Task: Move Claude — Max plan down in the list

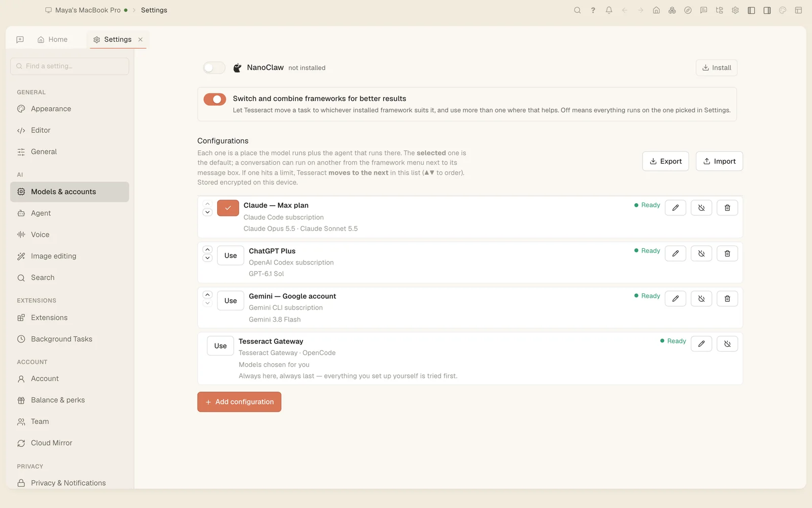Action: tap(208, 212)
